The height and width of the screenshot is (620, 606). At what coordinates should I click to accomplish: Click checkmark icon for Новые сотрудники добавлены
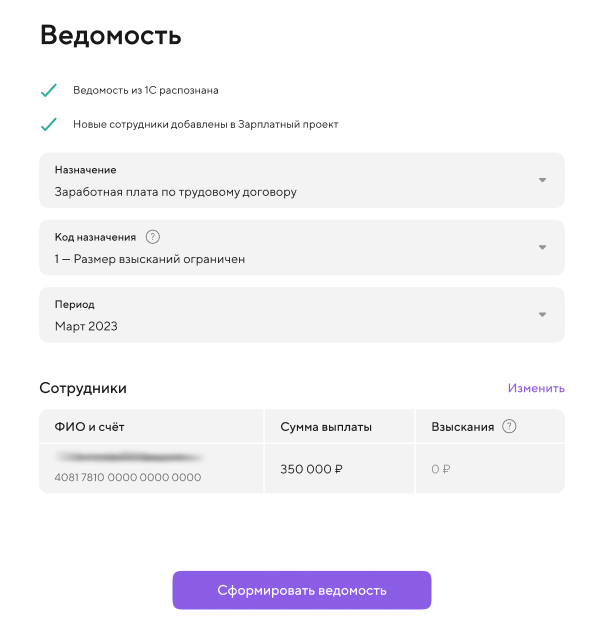point(48,125)
